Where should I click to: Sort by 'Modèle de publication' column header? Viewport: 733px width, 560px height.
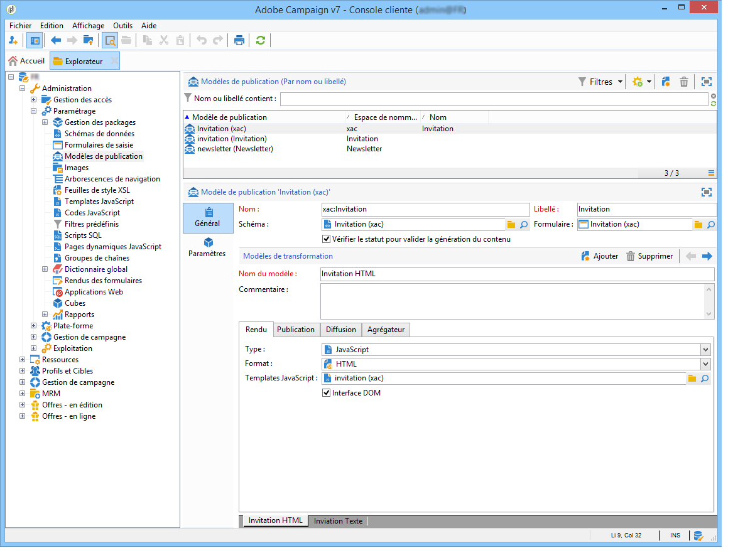coord(264,117)
